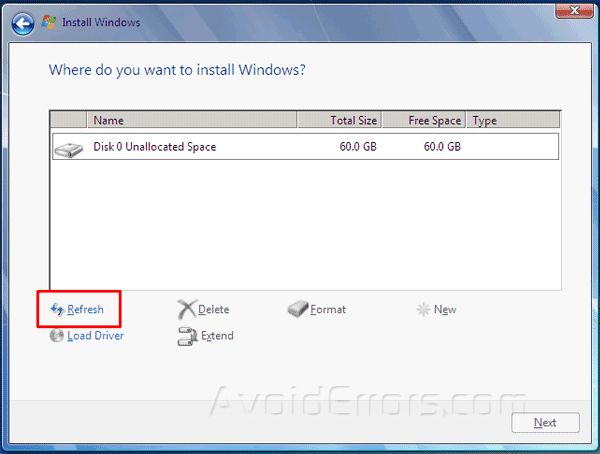Screen dimensions: 600x454
Task: Click the Refresh arrows icon
Action: (57, 309)
